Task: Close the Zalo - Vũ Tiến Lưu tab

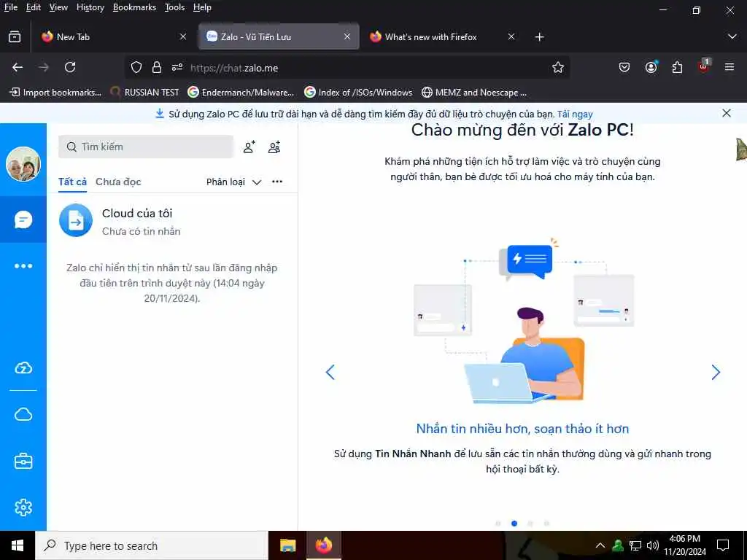Action: click(x=347, y=36)
